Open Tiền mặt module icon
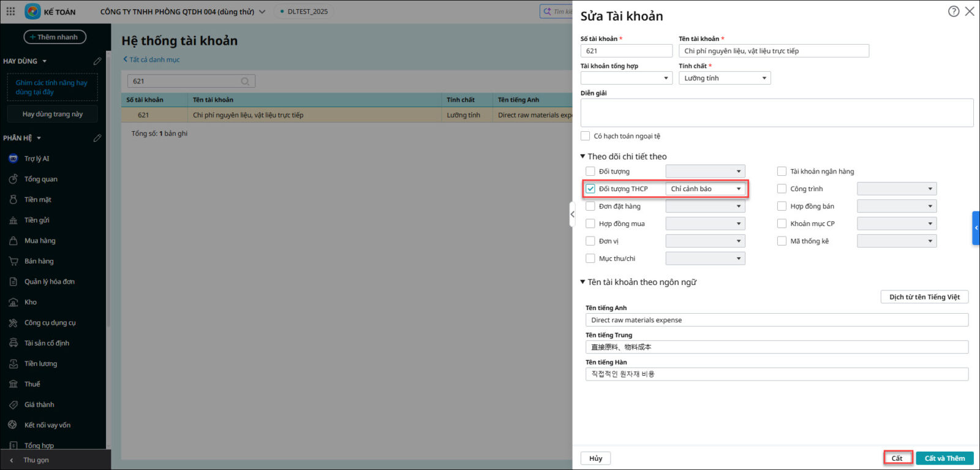This screenshot has height=470, width=980. coord(13,200)
